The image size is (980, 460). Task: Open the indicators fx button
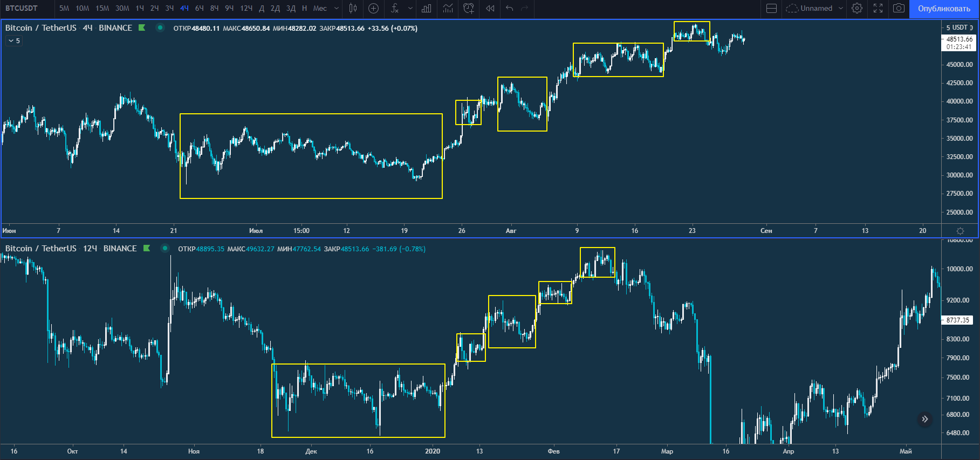click(x=395, y=8)
